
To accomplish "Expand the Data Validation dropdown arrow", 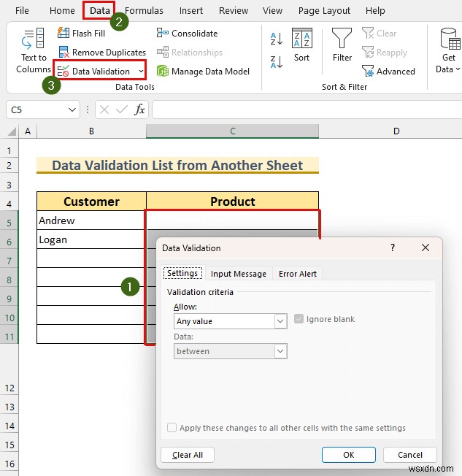I will coord(141,72).
